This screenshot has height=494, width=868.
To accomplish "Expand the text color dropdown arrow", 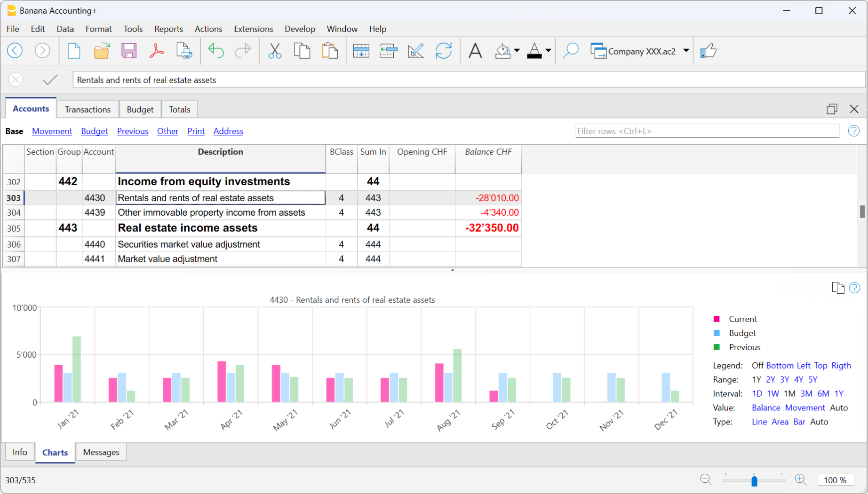I will [x=549, y=51].
